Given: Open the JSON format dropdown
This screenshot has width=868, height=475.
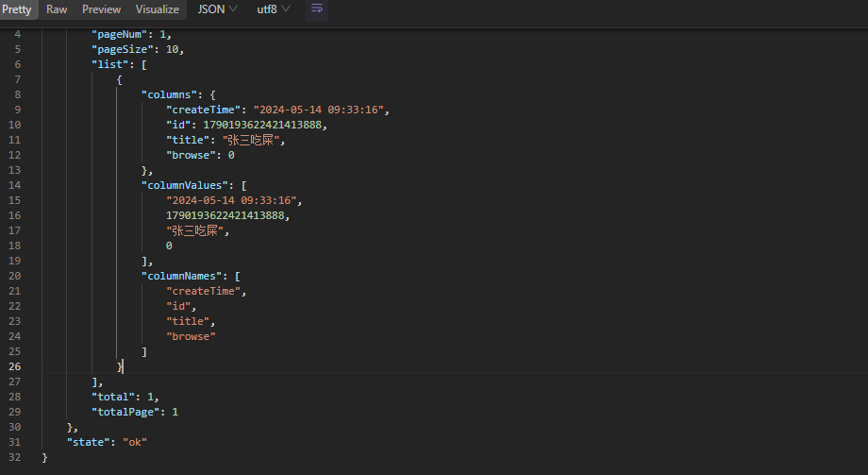Looking at the screenshot, I should pyautogui.click(x=218, y=9).
